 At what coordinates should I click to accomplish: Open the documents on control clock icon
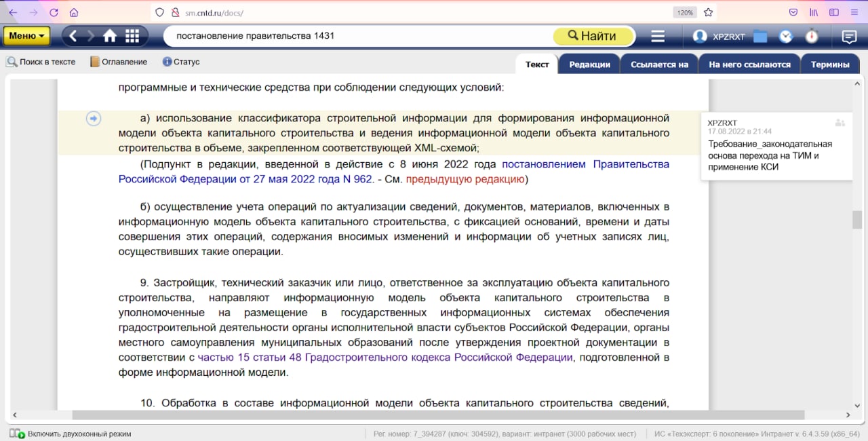click(786, 37)
